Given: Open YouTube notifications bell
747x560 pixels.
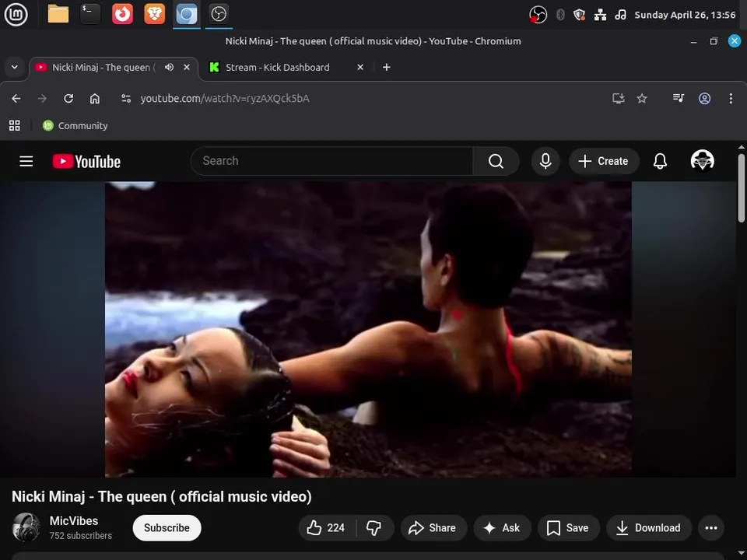Looking at the screenshot, I should tap(660, 161).
